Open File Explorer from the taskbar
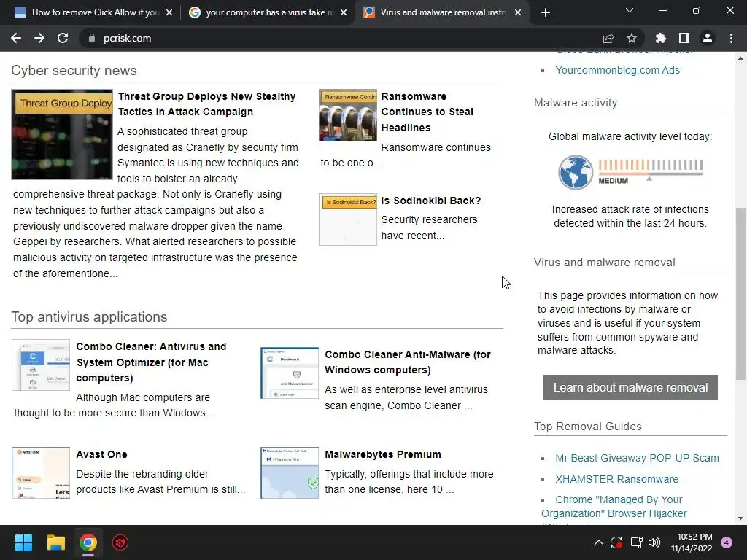 click(55, 542)
